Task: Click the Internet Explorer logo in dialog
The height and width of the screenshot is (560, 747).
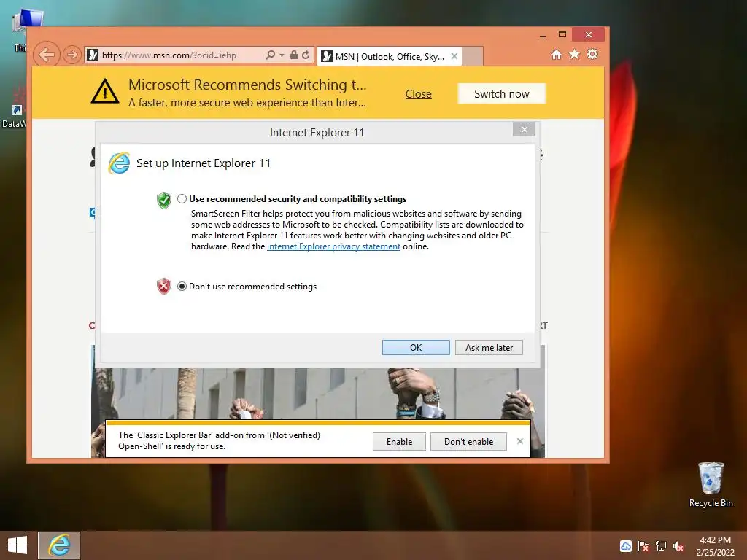Action: 119,163
